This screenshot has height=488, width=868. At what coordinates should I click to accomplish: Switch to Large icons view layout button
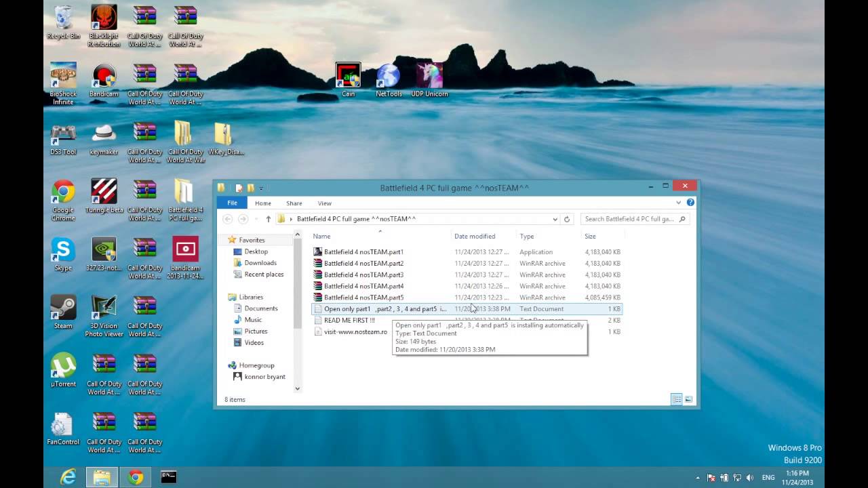(688, 399)
